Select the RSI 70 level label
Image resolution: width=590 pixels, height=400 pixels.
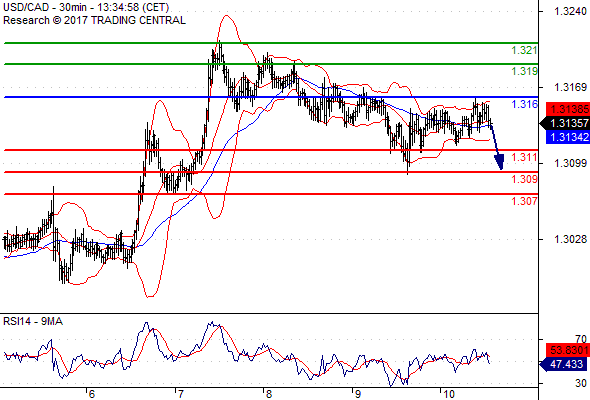[581, 339]
